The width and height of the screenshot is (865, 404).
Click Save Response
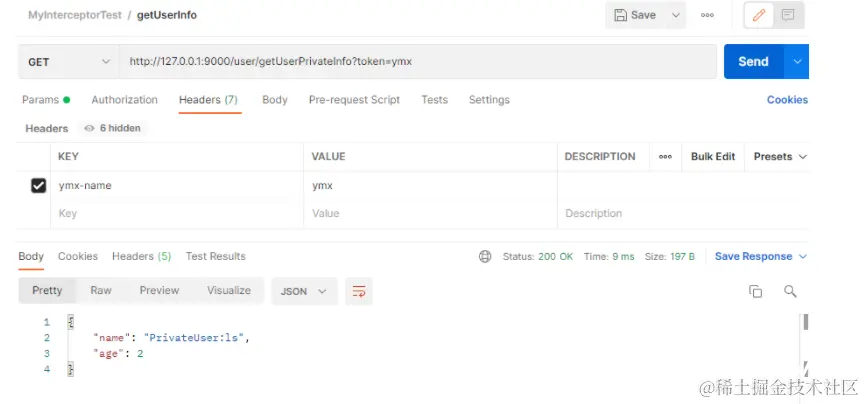point(753,257)
